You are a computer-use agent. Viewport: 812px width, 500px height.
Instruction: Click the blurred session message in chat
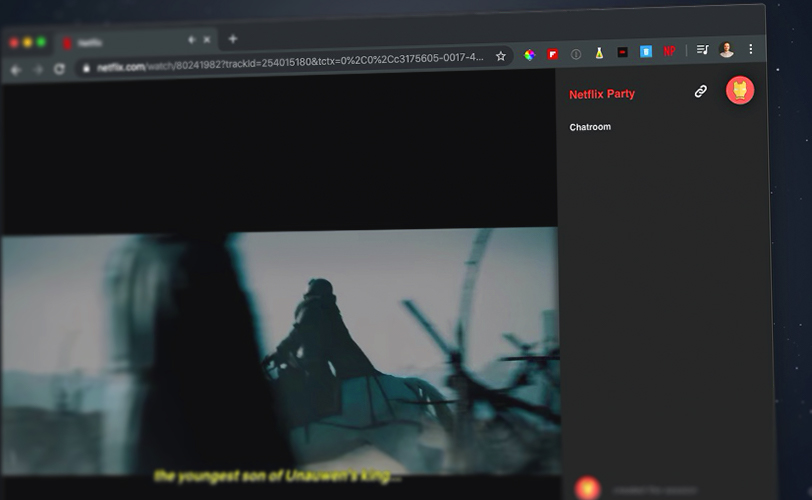point(655,490)
